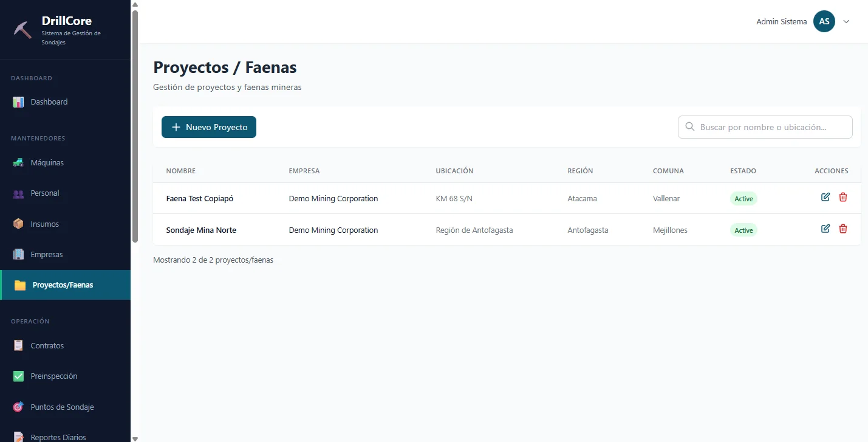Open the Personal menu item

point(45,193)
